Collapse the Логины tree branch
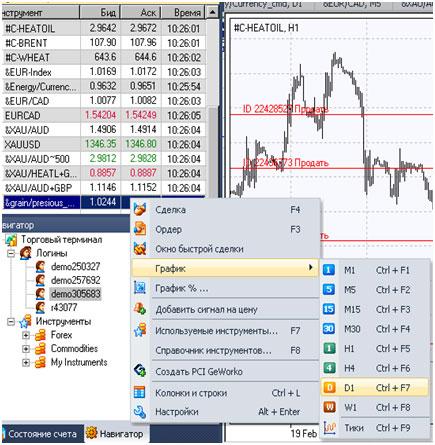This screenshot has width=435, height=445. [11, 253]
